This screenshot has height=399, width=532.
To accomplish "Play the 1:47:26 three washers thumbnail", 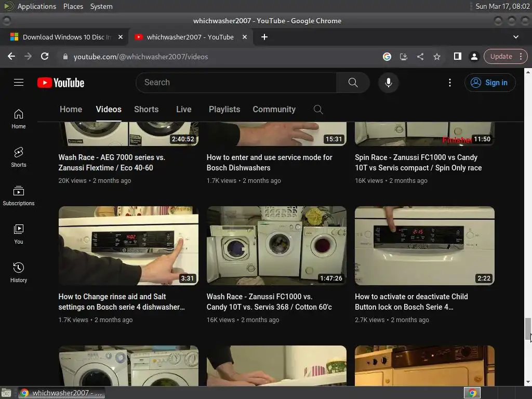I will pyautogui.click(x=276, y=246).
